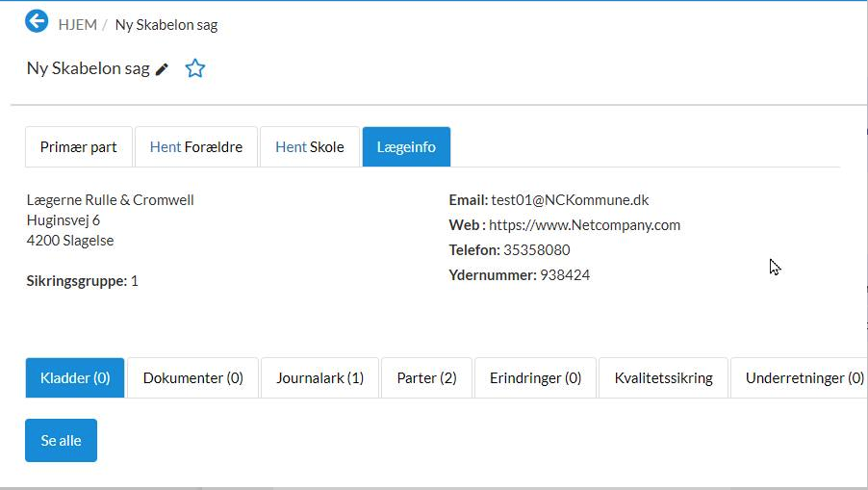Image resolution: width=868 pixels, height=490 pixels.
Task: Mark case as favorite with star icon
Action: (x=195, y=68)
